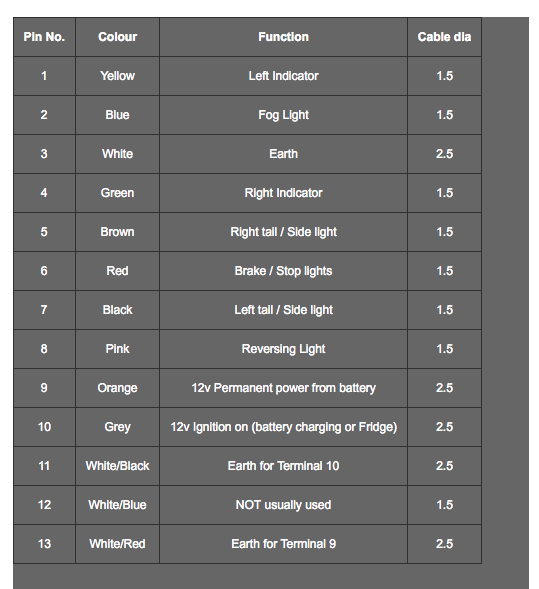539x589 pixels.
Task: Click the 'Right Indicator' cell
Action: pos(283,193)
